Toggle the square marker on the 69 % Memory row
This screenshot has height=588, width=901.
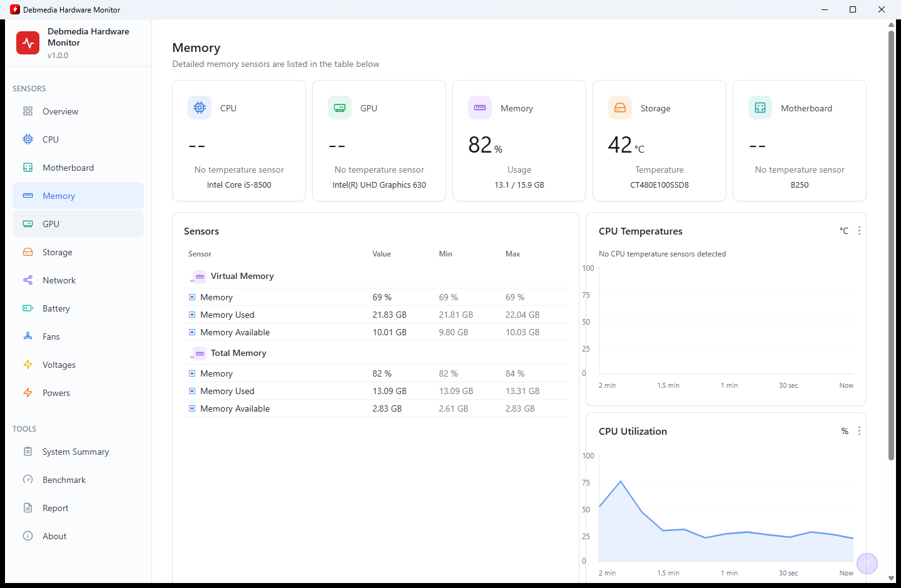tap(192, 297)
